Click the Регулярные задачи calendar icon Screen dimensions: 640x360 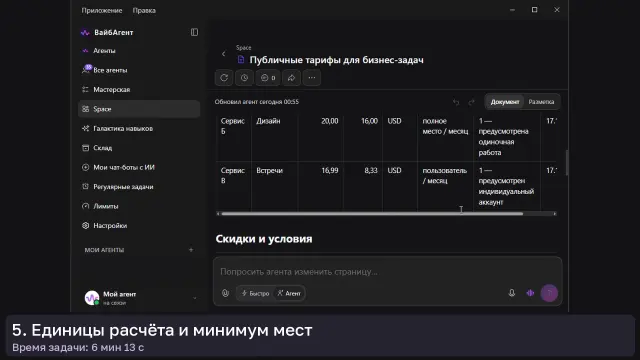click(x=85, y=187)
